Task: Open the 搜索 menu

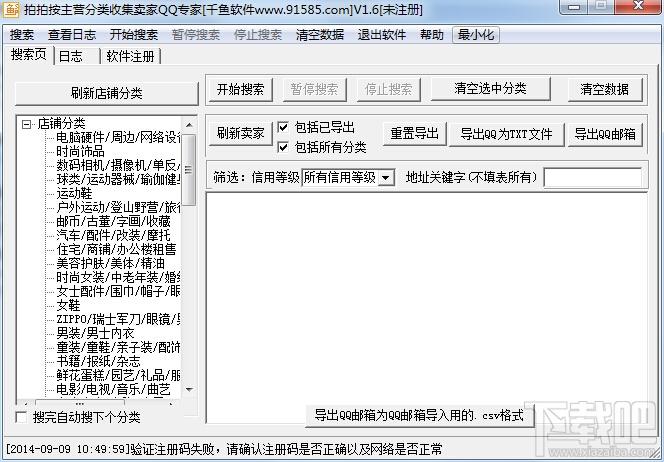Action: click(x=22, y=35)
